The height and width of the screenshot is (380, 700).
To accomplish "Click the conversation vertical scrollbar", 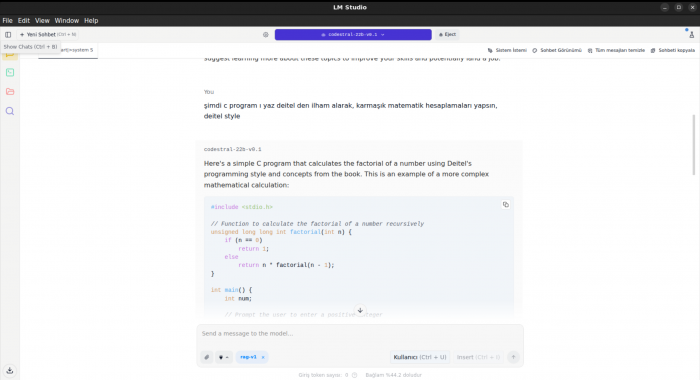I will 694,145.
